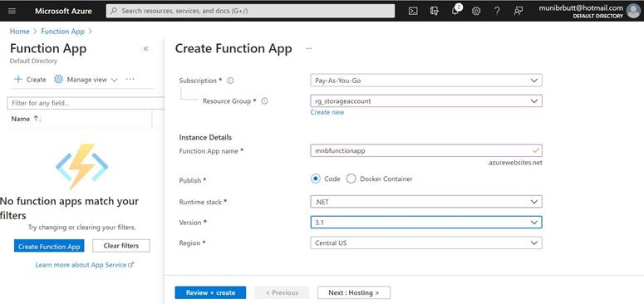
Task: Go to Home breadcrumb
Action: click(x=19, y=32)
